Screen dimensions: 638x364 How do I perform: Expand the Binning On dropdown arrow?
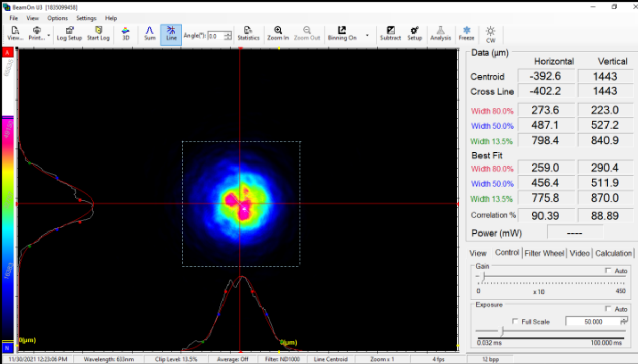(367, 36)
